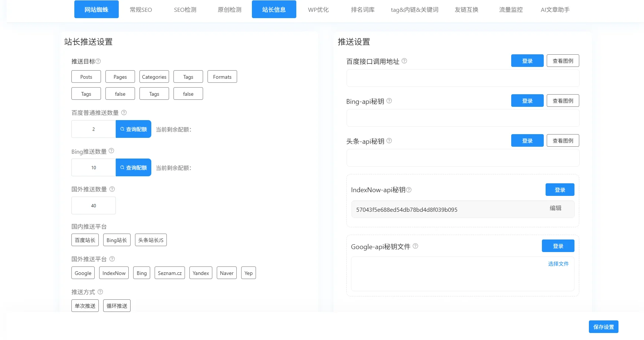Click help icon beside 百度接口调用地址
The image size is (644, 340).
click(x=404, y=61)
